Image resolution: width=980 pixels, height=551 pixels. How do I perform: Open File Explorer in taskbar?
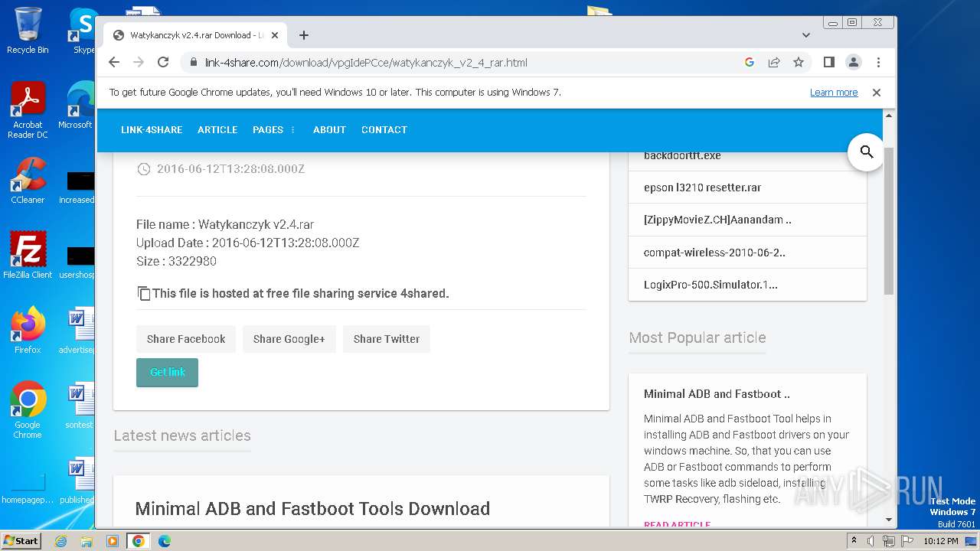coord(87,541)
